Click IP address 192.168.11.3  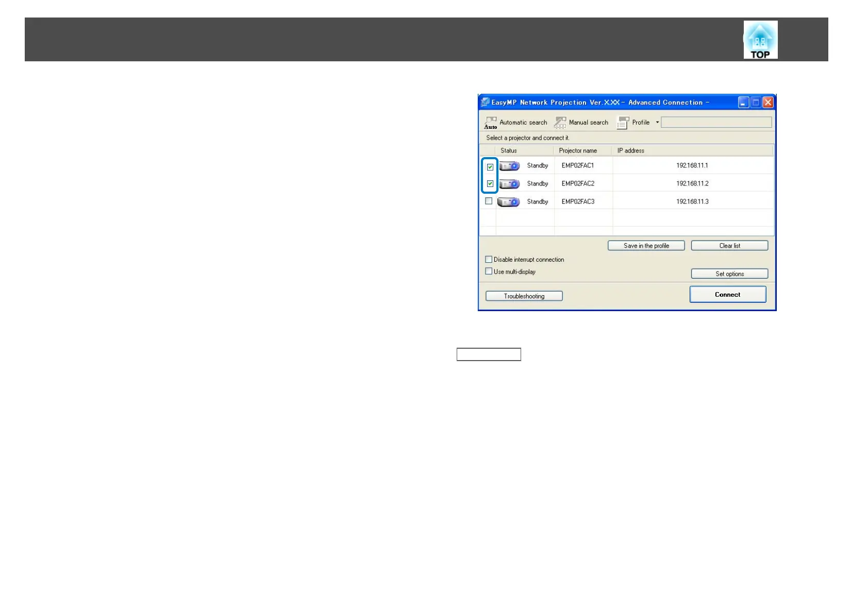(692, 201)
